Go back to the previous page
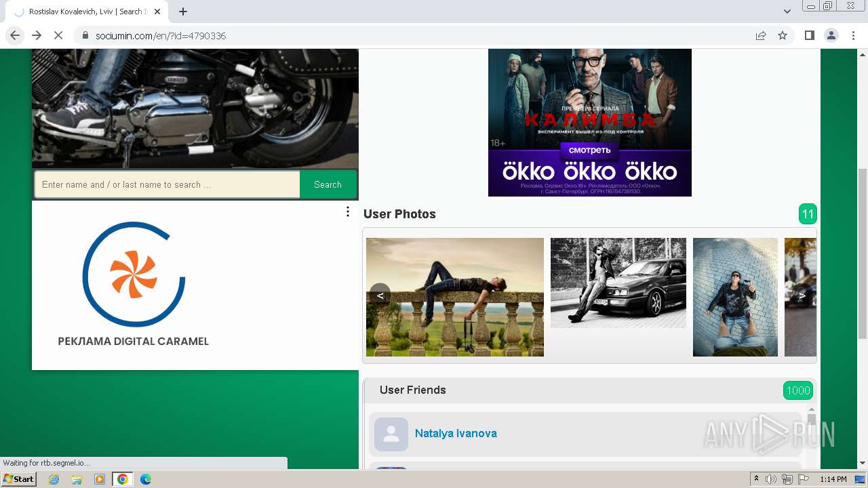The width and height of the screenshot is (868, 488). coord(15,35)
